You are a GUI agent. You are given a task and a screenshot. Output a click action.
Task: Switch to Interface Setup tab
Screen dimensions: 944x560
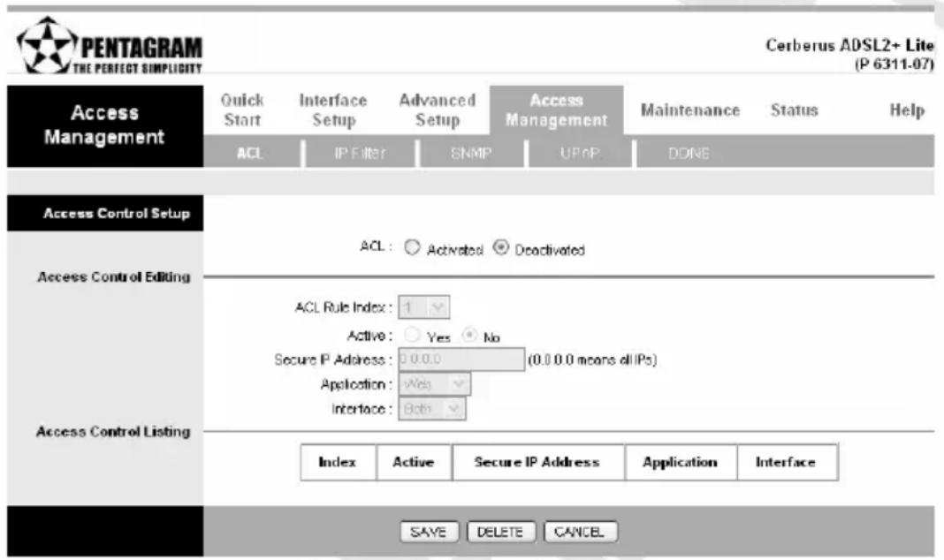(x=333, y=110)
